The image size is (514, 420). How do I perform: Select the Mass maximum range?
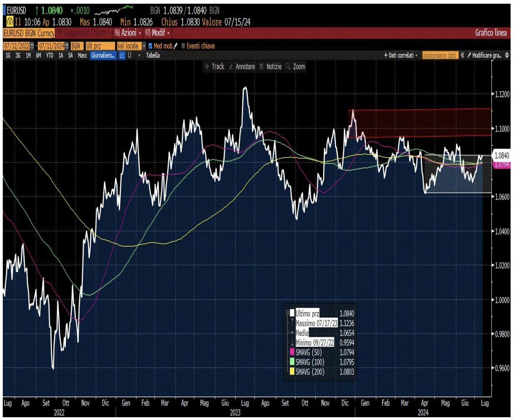point(82,55)
